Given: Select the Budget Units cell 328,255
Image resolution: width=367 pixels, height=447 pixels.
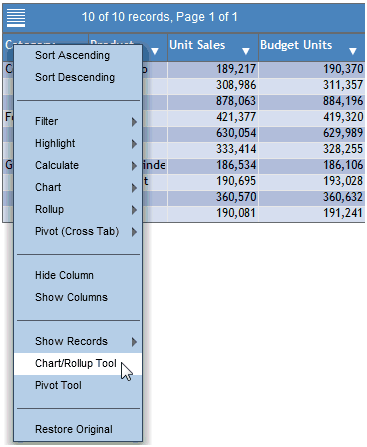Looking at the screenshot, I should point(312,149).
